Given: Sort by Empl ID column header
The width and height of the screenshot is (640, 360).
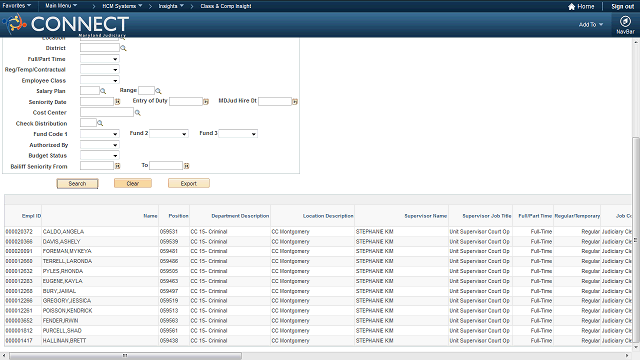Looking at the screenshot, I should click(x=31, y=216).
